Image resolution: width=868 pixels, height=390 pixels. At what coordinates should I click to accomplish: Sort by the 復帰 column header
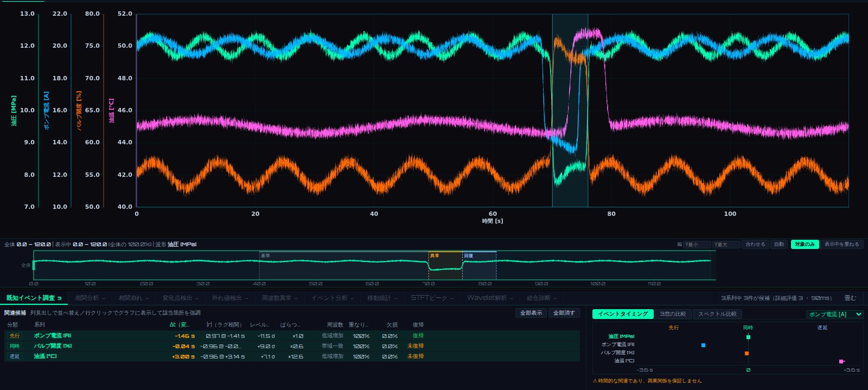(x=418, y=325)
